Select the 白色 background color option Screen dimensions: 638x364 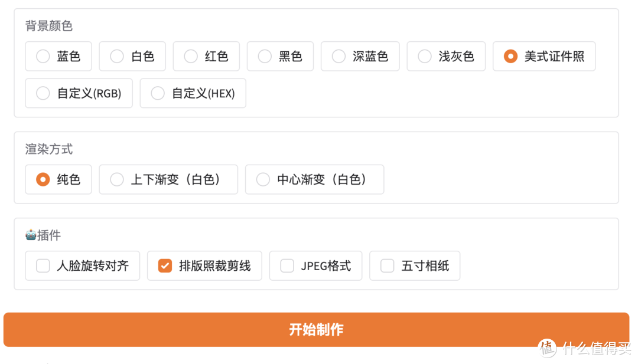[x=132, y=56]
